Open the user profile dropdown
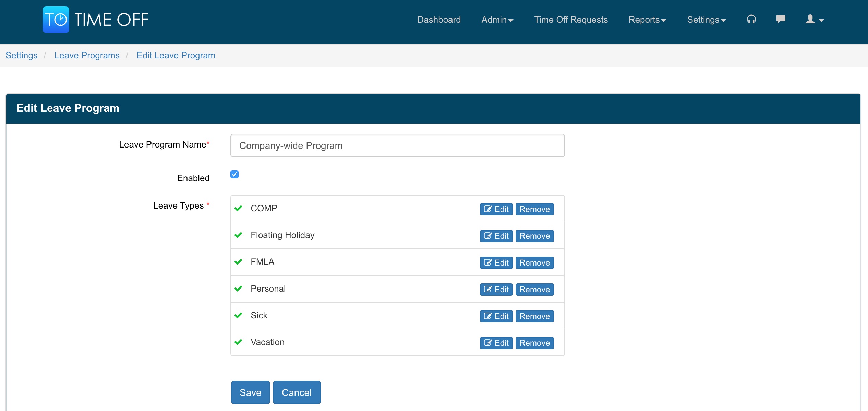This screenshot has height=411, width=868. point(815,20)
